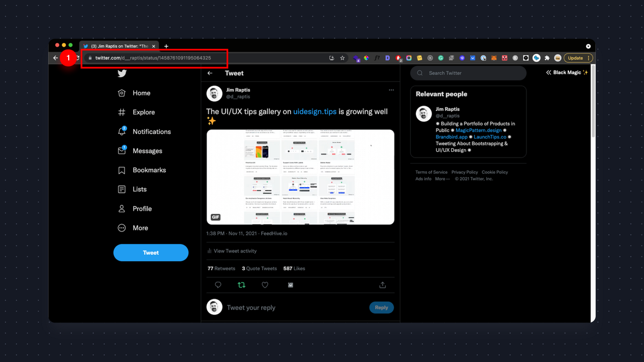Click the blue checkbox extension icon

(472, 58)
